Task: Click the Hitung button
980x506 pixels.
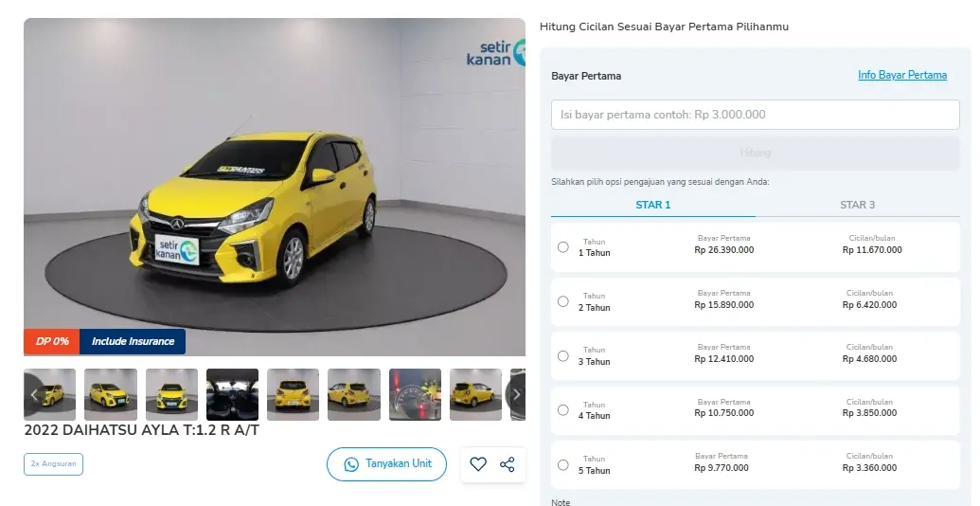Action: coord(755,153)
